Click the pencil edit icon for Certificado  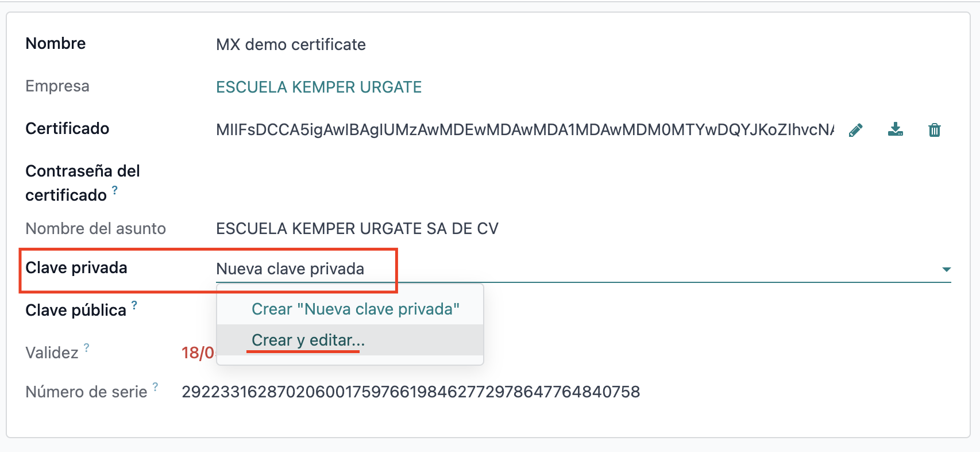tap(855, 130)
